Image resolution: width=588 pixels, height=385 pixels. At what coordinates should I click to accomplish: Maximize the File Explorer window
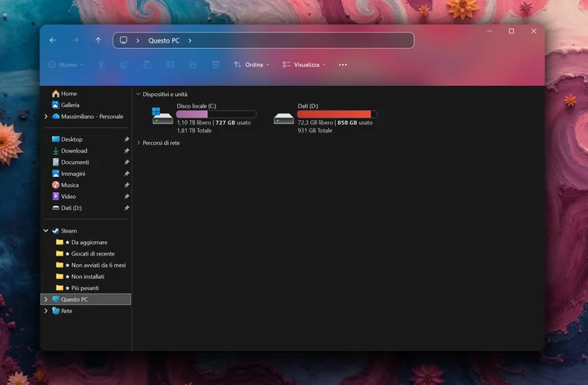point(511,31)
